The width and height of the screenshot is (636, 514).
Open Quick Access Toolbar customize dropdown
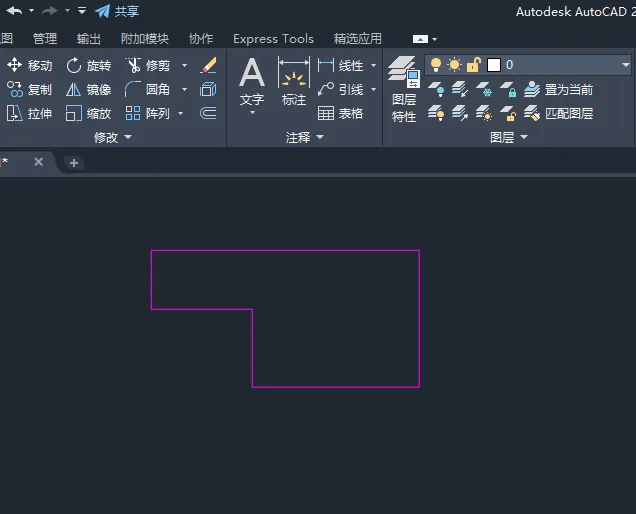point(82,11)
